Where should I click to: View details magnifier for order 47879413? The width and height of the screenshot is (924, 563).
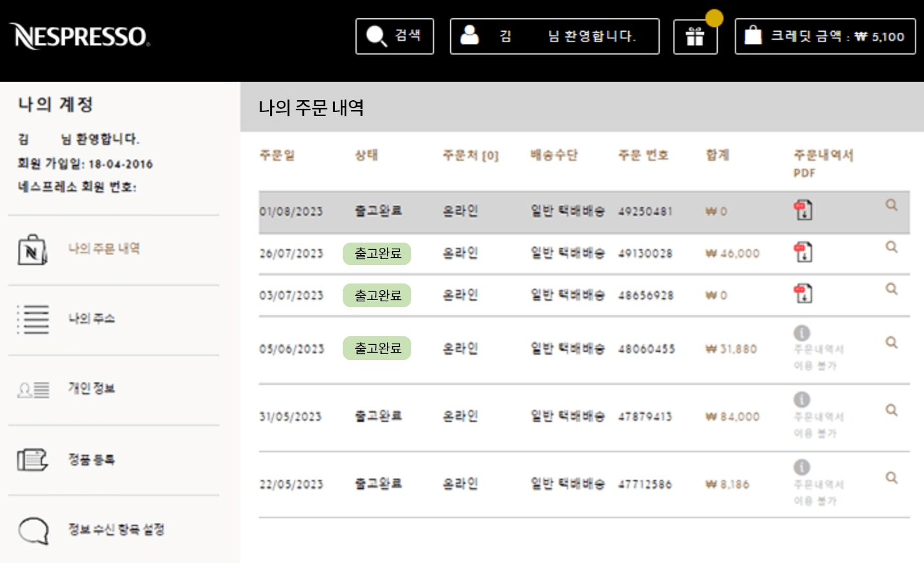[891, 410]
